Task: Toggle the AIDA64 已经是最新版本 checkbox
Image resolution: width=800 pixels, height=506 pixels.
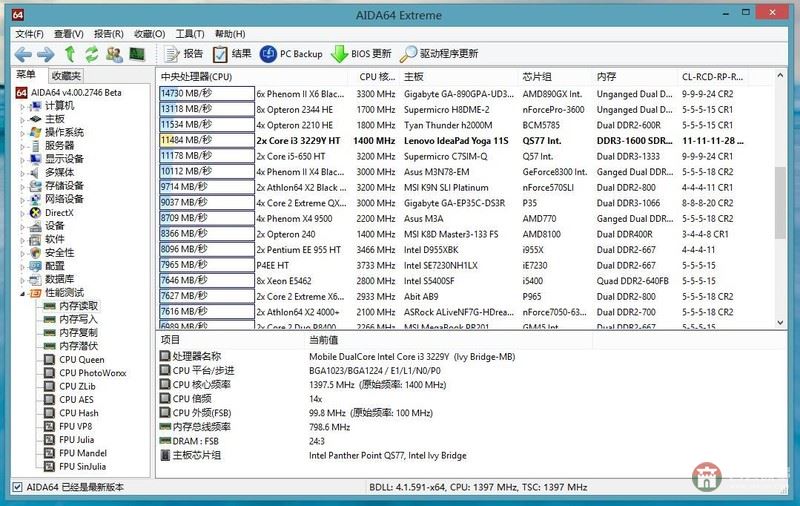Action: click(x=17, y=487)
